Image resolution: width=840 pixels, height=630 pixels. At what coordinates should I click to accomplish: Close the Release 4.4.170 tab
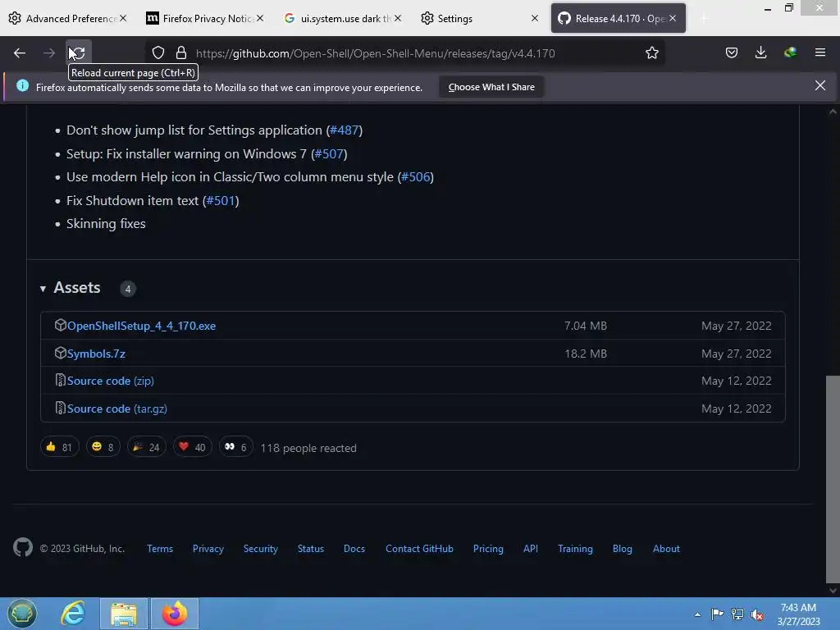673,18
